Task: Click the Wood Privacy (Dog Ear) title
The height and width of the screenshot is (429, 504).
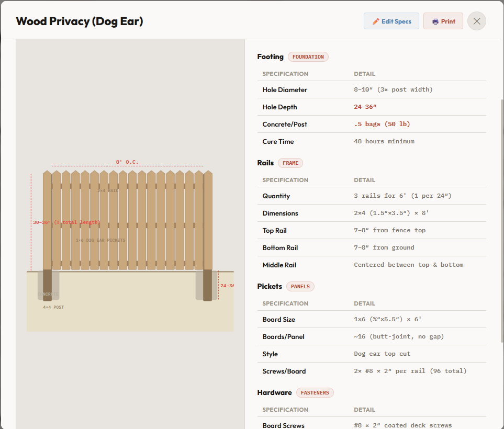Action: tap(79, 21)
